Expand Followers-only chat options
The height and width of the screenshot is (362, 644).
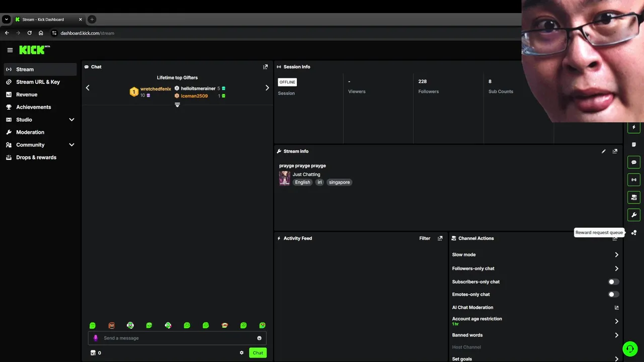click(x=616, y=268)
